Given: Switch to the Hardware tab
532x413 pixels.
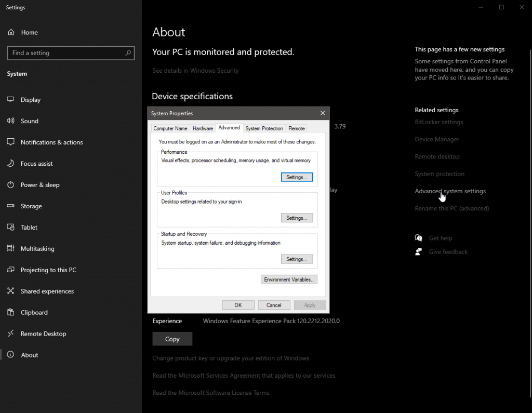Looking at the screenshot, I should [x=203, y=128].
